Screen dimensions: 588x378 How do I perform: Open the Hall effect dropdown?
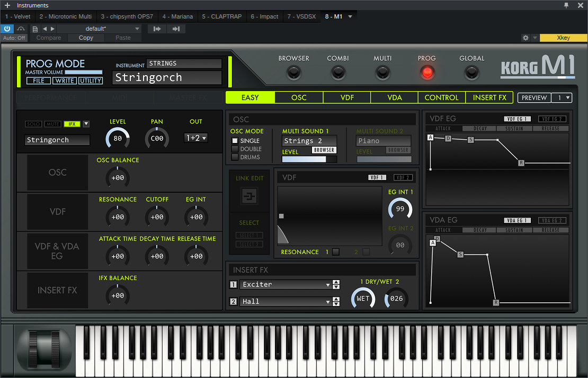click(x=286, y=302)
